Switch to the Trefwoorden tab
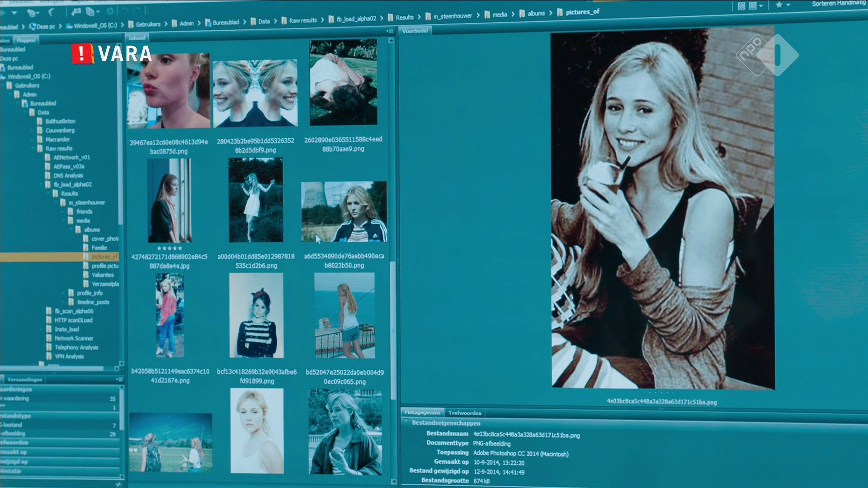This screenshot has height=488, width=868. pyautogui.click(x=464, y=413)
